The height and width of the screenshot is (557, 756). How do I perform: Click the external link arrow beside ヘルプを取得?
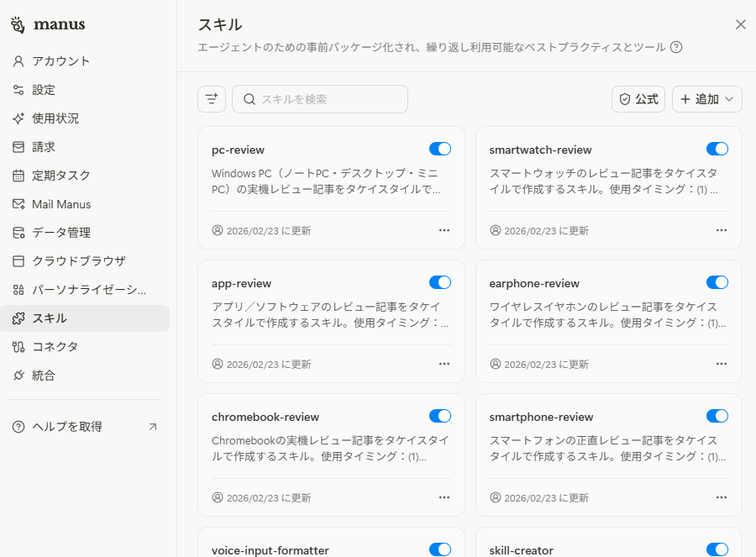(152, 427)
